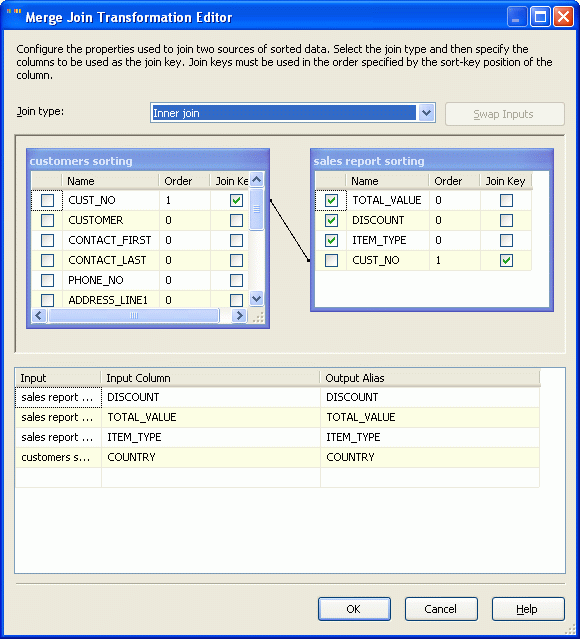Check the CONTACT_LAST row selection box

47,260
